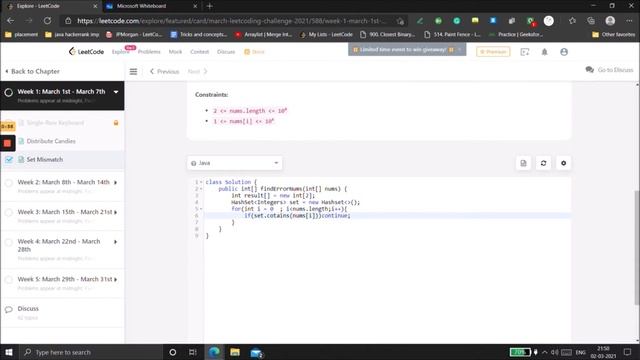Open the Windows notification center icon
Screen dimensions: 640x360
(x=627, y=352)
